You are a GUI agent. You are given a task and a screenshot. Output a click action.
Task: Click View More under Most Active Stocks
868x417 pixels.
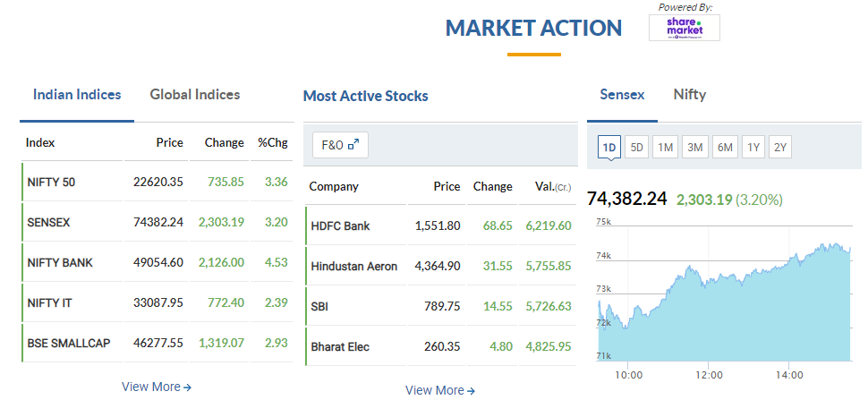(440, 390)
